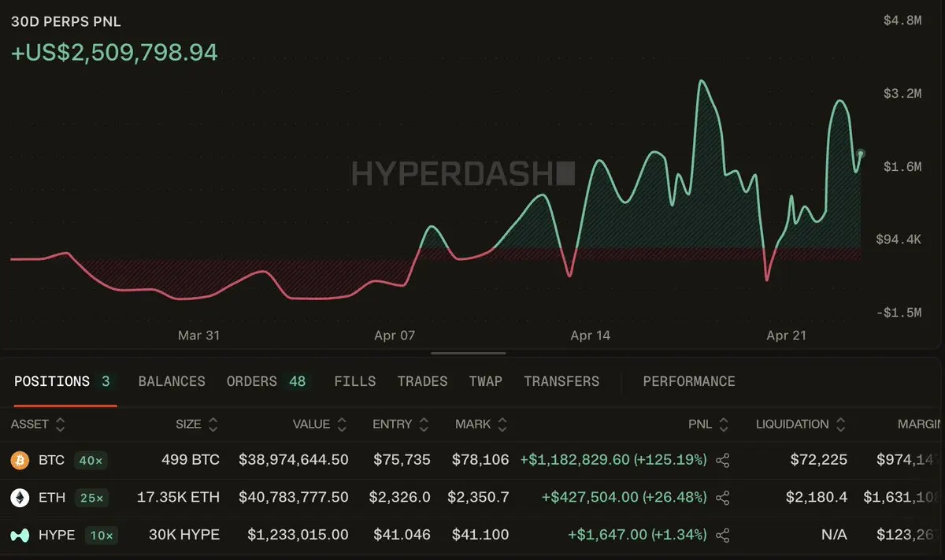The image size is (945, 560).
Task: Click the HYPE 10× leverage badge
Action: tap(101, 536)
